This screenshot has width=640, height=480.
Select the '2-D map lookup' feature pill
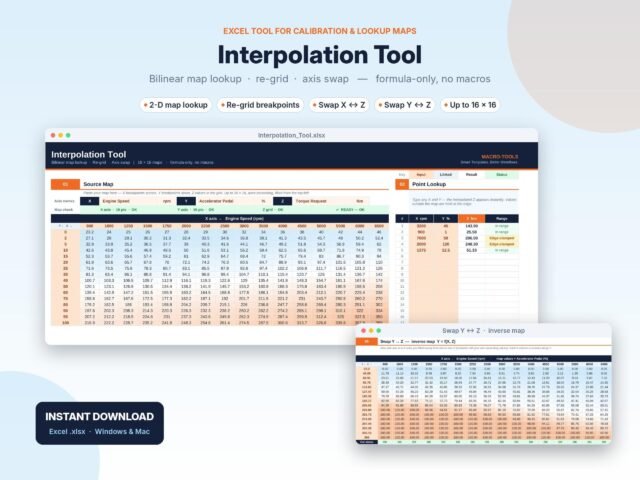tap(176, 105)
